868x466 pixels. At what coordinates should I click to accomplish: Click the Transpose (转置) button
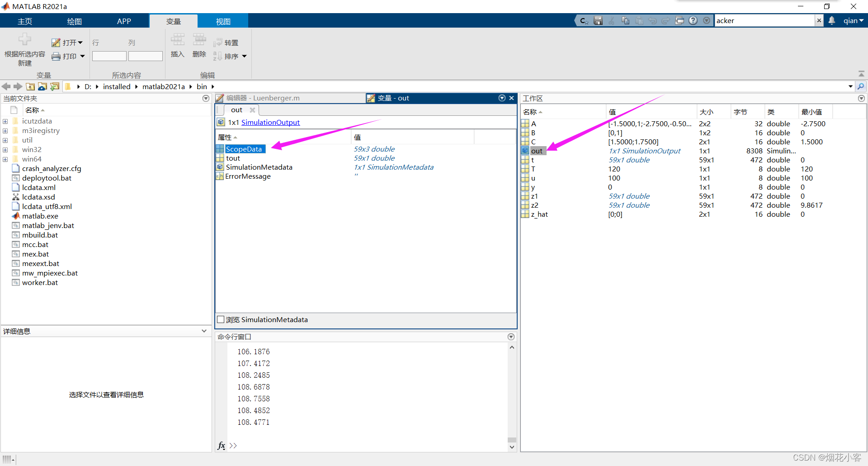point(226,43)
